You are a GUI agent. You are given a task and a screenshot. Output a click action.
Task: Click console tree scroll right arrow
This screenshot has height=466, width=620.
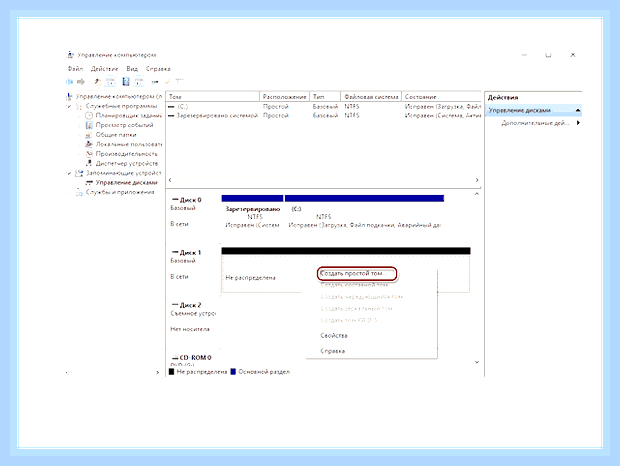157,373
